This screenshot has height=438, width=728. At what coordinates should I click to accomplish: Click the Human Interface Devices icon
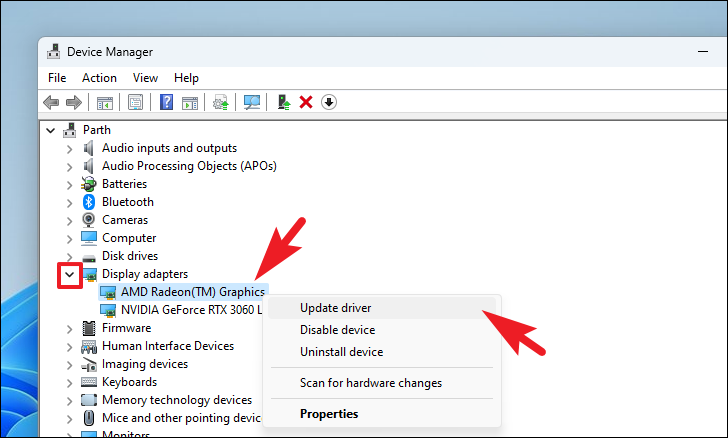89,346
